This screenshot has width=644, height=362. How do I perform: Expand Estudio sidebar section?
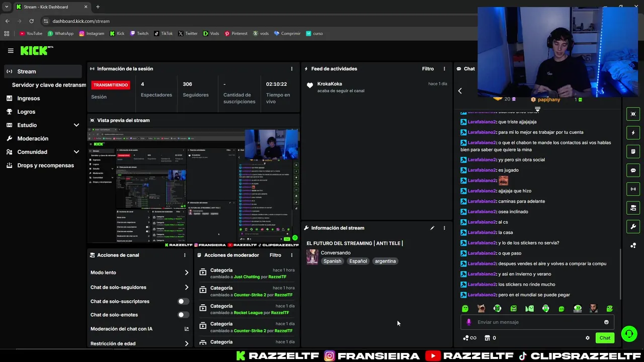click(x=76, y=125)
